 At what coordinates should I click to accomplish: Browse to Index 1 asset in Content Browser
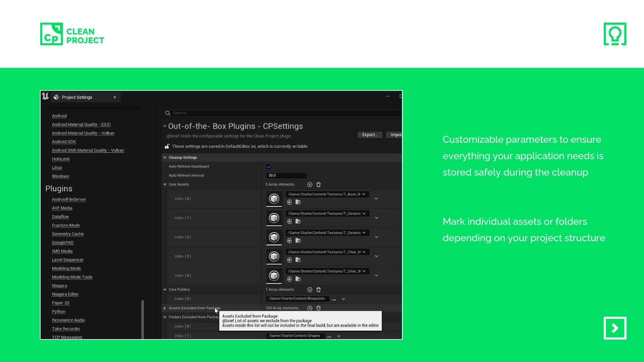point(298,221)
